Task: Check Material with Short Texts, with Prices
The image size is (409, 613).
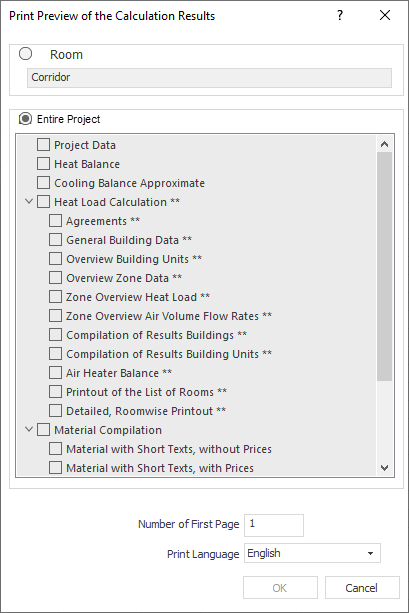Action: pos(56,468)
